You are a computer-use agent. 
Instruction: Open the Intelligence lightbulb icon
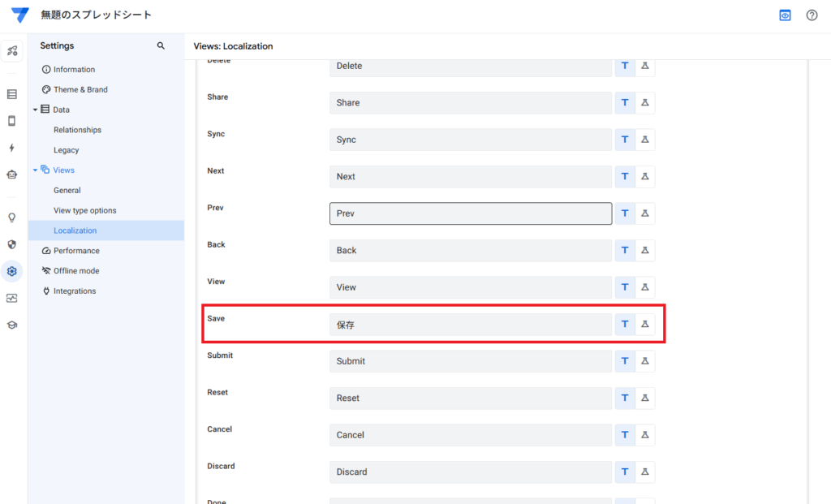[11, 218]
